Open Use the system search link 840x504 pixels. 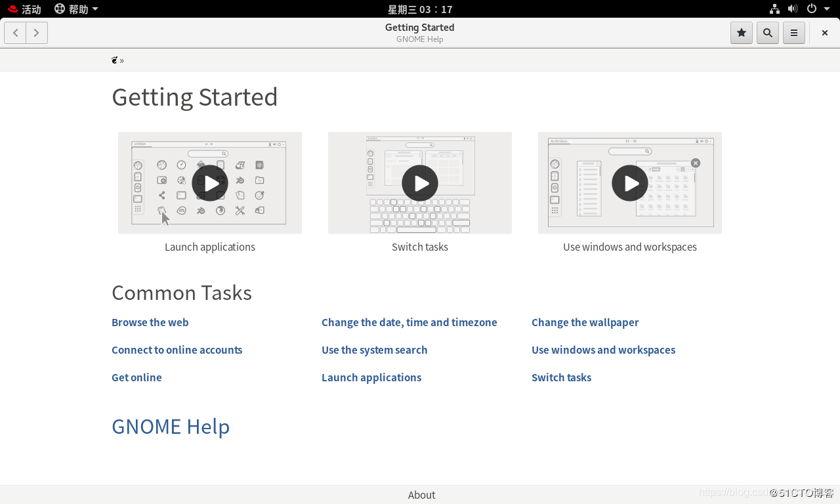click(x=375, y=350)
